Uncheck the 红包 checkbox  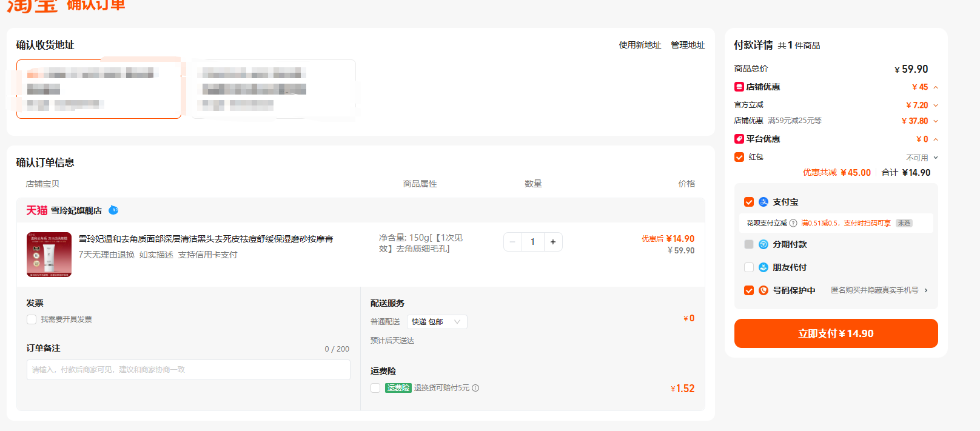pyautogui.click(x=739, y=157)
